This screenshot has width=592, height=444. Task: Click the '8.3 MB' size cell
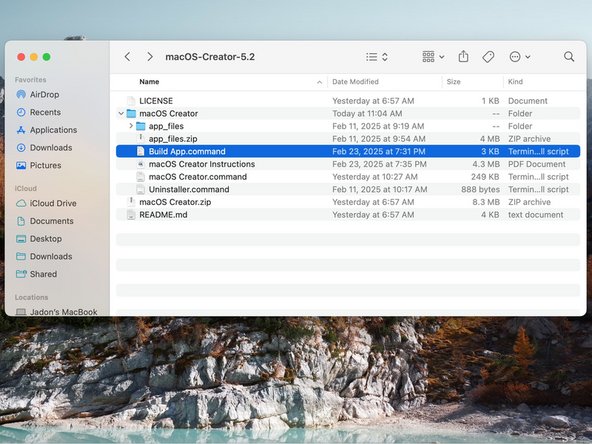pyautogui.click(x=486, y=202)
